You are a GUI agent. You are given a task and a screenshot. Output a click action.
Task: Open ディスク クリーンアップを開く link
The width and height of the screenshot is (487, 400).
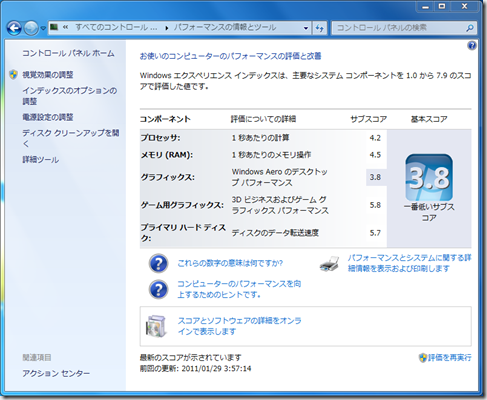(x=70, y=138)
